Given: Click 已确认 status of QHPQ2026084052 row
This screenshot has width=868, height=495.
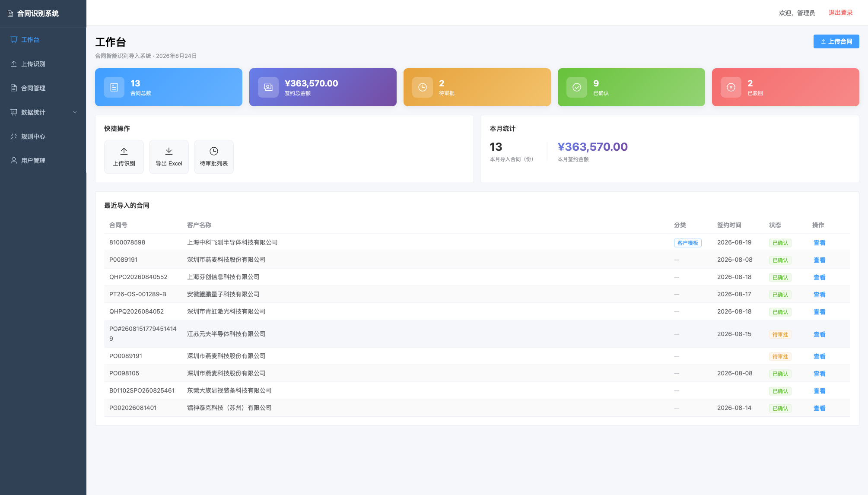Looking at the screenshot, I should click(780, 312).
